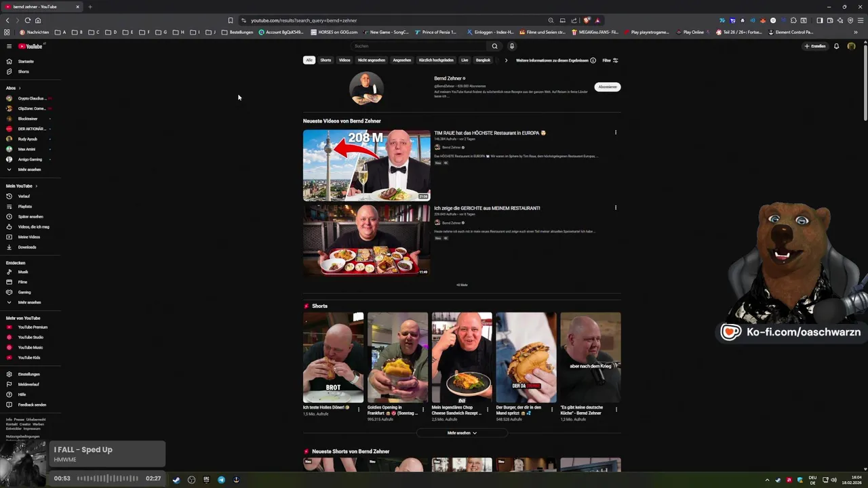The width and height of the screenshot is (868, 488).
Task: Open the 208 M tower video thumbnail
Action: click(366, 165)
